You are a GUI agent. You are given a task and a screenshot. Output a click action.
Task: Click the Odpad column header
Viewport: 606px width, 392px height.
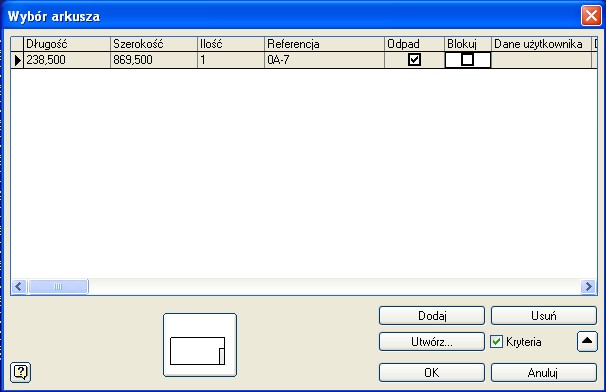(x=414, y=44)
